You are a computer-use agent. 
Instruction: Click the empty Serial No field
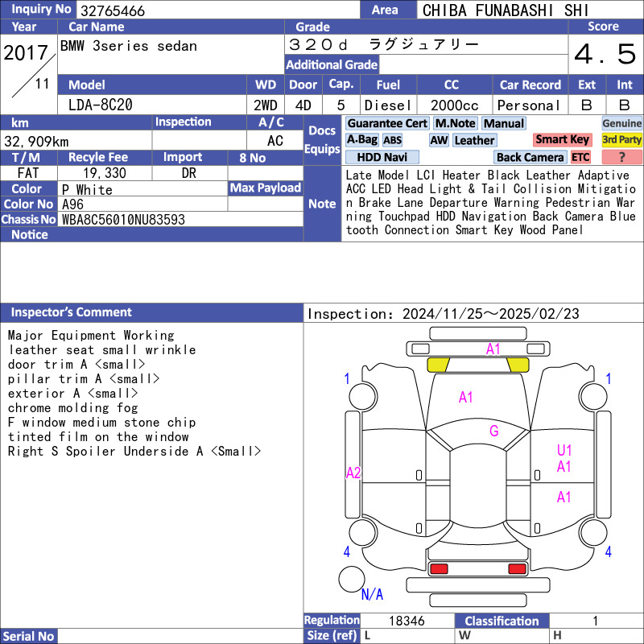(x=181, y=636)
